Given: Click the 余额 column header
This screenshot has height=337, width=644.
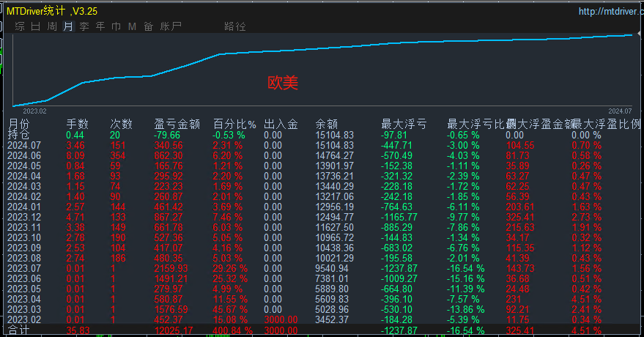Looking at the screenshot, I should tap(327, 124).
